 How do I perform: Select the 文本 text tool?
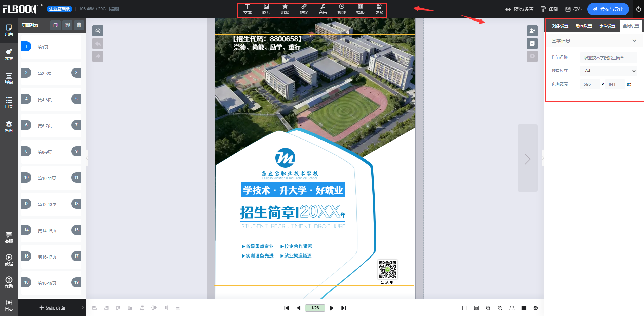(247, 9)
